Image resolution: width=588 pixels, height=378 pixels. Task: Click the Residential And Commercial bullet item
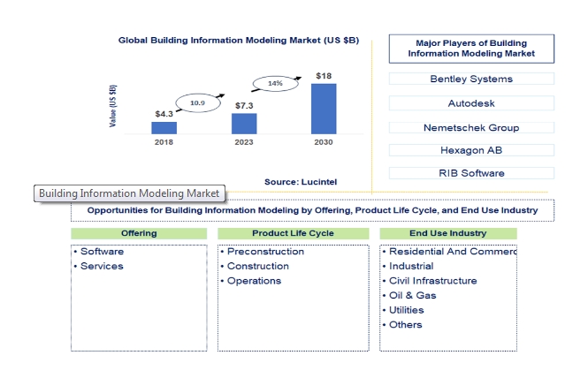[x=450, y=252]
